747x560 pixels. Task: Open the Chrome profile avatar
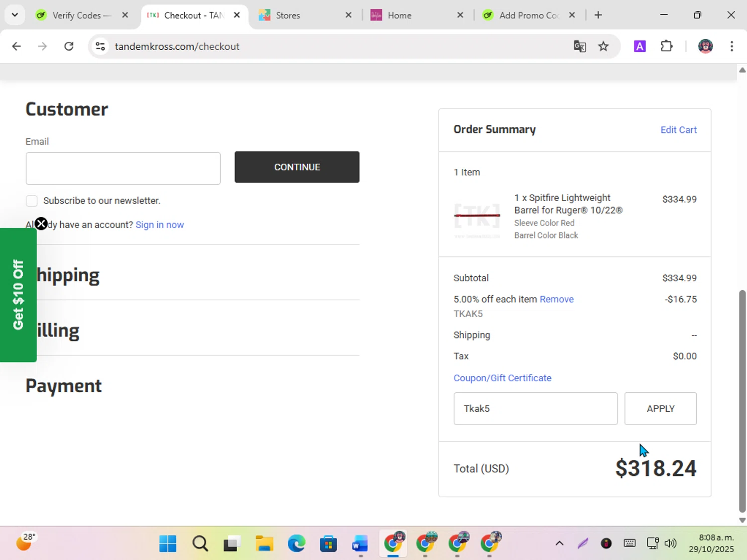[x=705, y=46]
